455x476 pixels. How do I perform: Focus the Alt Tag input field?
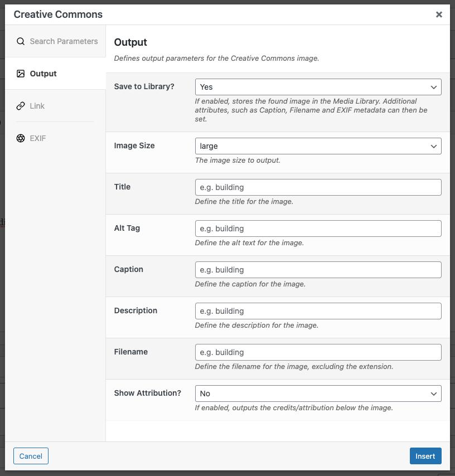click(318, 229)
